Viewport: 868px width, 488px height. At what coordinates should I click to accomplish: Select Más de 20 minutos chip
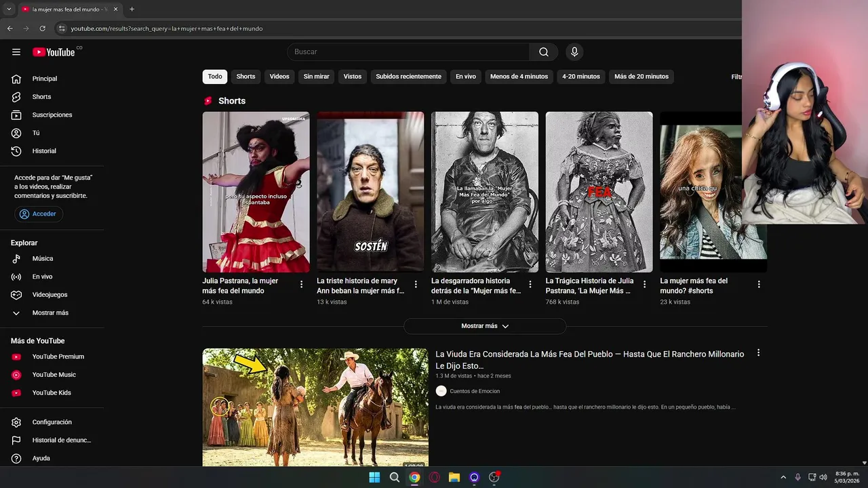click(x=642, y=77)
